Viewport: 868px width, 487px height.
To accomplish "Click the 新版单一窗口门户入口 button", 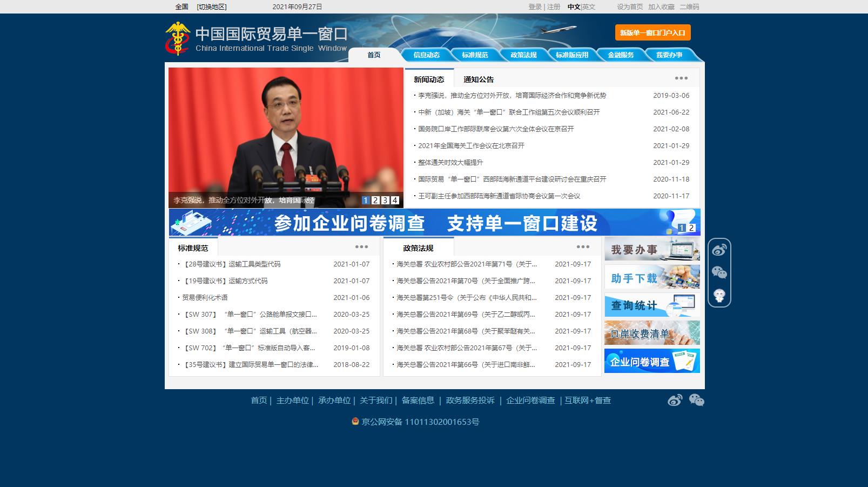I will (x=654, y=33).
